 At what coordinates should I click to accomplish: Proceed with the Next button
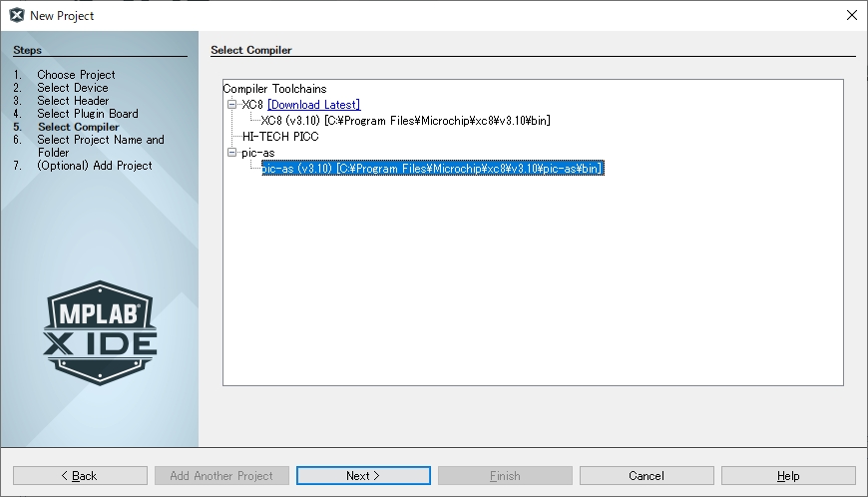[x=363, y=476]
